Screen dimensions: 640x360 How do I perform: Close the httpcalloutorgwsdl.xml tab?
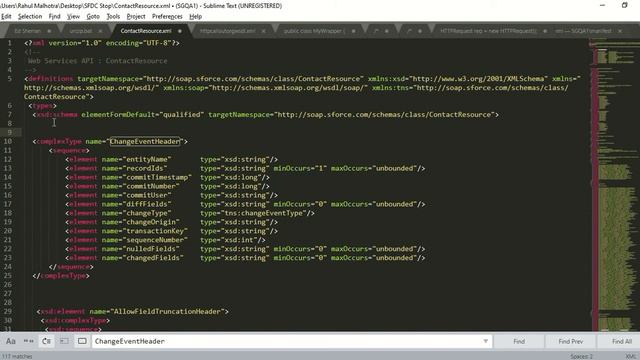(263, 31)
